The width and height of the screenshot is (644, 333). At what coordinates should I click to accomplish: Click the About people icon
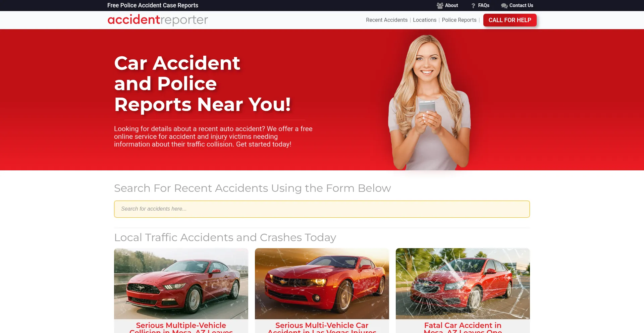(440, 6)
